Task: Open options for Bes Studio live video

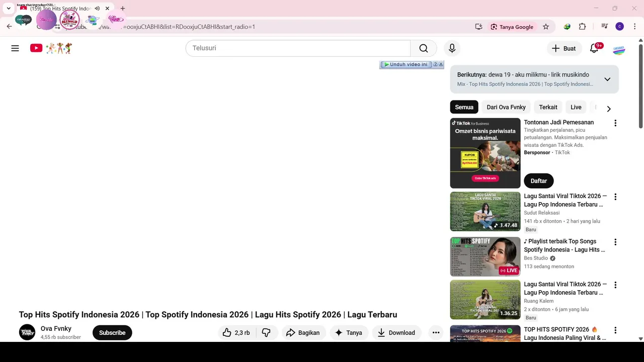Action: point(615,242)
